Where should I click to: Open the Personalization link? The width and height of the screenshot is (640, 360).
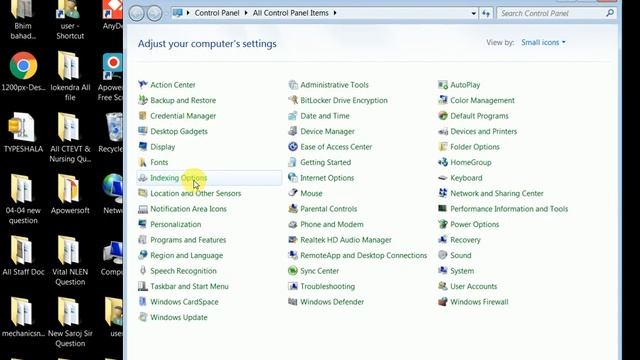pyautogui.click(x=176, y=224)
